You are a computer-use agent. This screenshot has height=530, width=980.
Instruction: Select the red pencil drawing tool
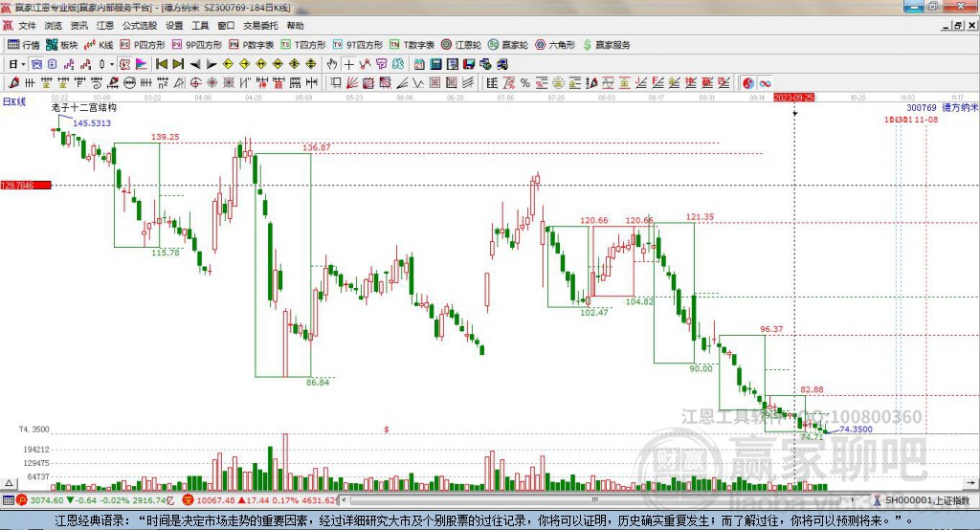[13, 82]
